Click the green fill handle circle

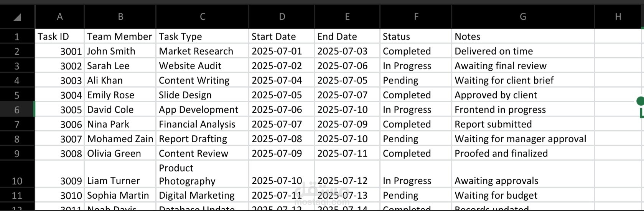(640, 101)
